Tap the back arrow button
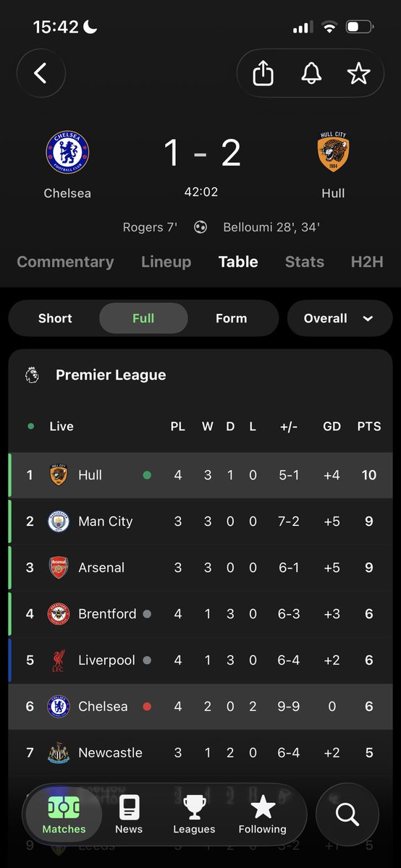The width and height of the screenshot is (401, 868). click(41, 73)
